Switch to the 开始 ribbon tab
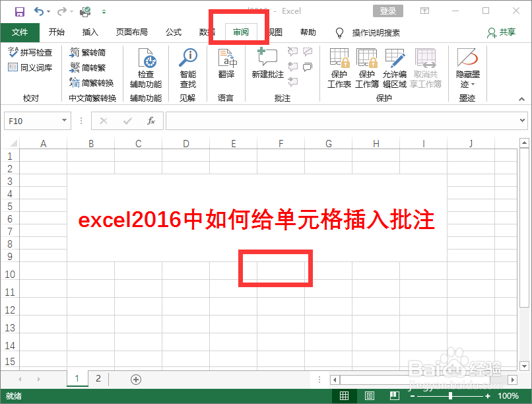Viewport: 532px width, 404px height. pos(56,32)
